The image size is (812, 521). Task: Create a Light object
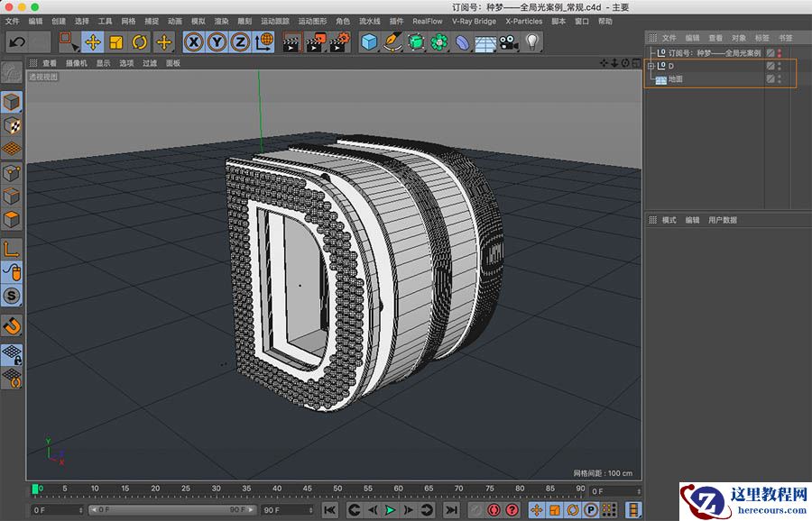click(x=531, y=41)
